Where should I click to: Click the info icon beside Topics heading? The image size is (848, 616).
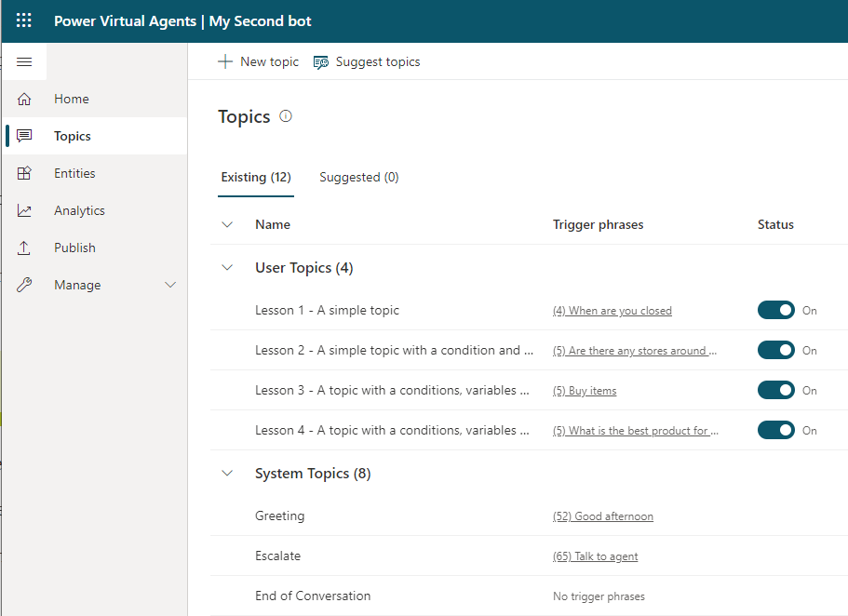286,116
